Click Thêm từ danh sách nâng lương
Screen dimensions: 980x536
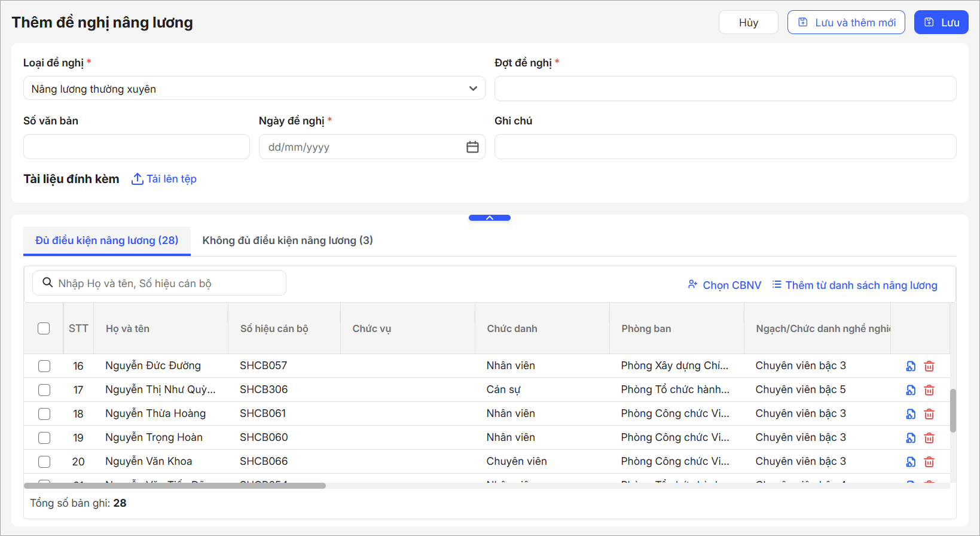click(854, 285)
